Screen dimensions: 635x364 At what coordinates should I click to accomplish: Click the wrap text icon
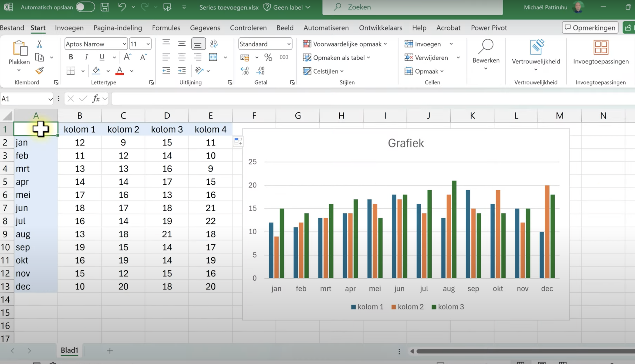tap(214, 44)
